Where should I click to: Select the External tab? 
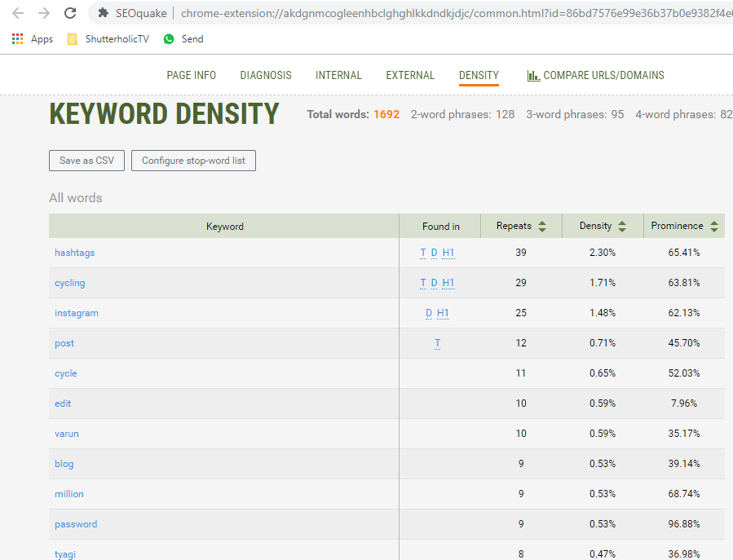pos(410,76)
